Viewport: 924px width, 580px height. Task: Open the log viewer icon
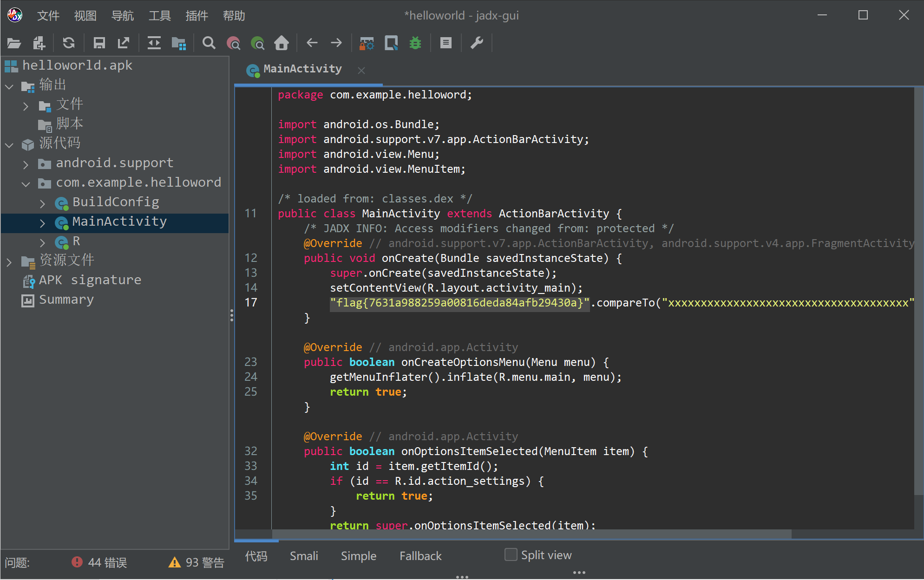(x=446, y=43)
